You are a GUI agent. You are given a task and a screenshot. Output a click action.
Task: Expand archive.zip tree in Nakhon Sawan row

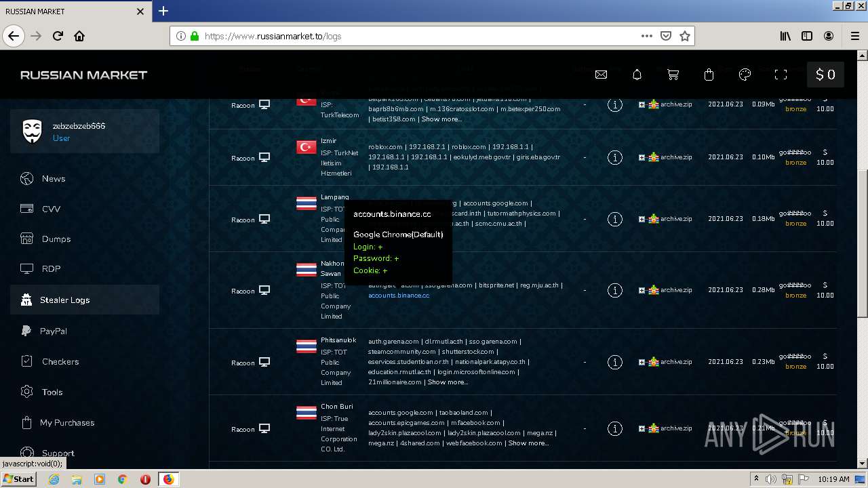tap(642, 290)
